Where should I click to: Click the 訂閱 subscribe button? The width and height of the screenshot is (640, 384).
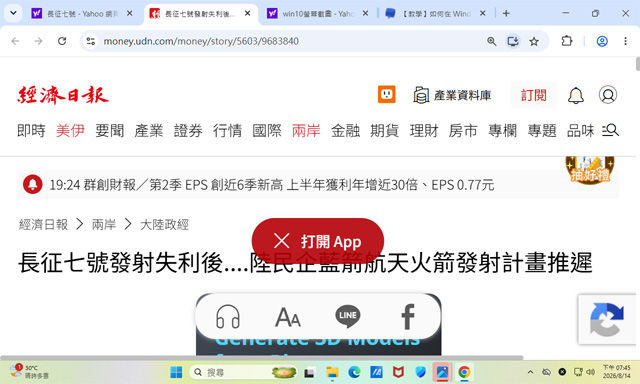click(533, 95)
